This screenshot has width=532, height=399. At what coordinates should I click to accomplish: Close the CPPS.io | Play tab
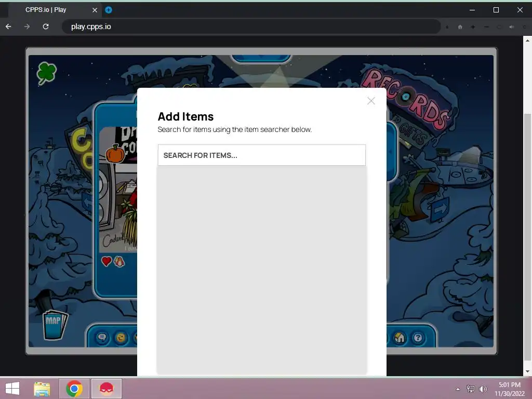pos(95,10)
